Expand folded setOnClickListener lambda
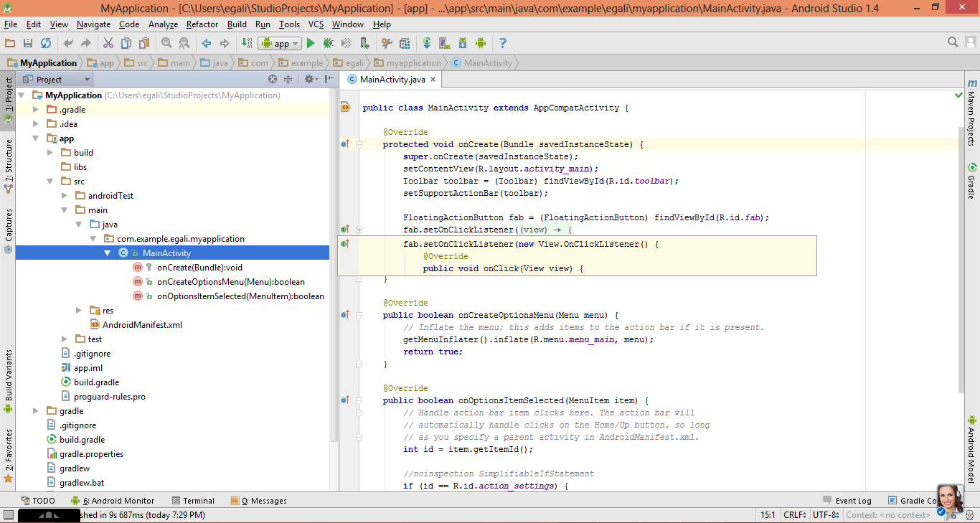The image size is (980, 523). (359, 230)
